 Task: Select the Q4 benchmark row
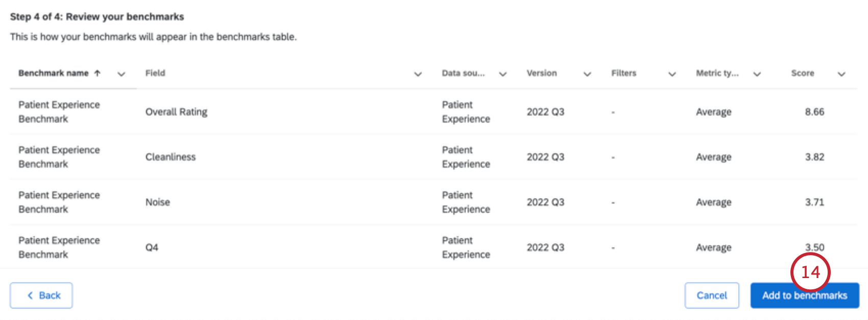click(x=152, y=247)
